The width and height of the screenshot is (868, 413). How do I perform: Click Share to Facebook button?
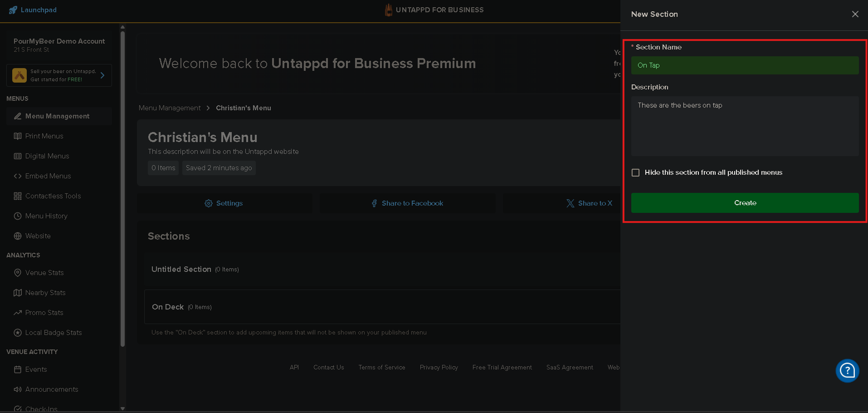[x=407, y=203]
